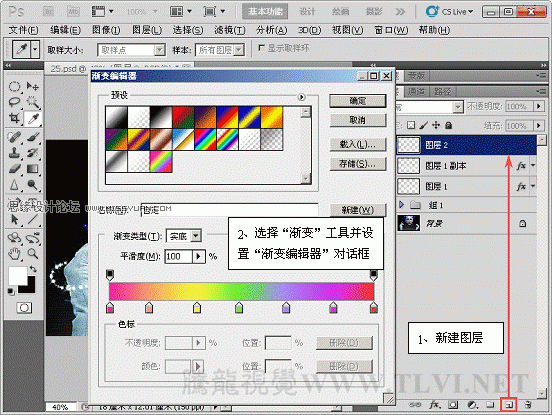This screenshot has height=415, width=552.
Task: Click the add layer style fx icon
Action: coord(434,405)
